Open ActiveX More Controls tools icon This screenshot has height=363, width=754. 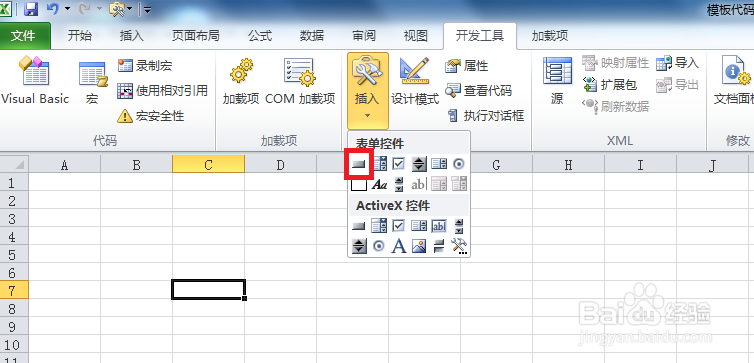459,246
